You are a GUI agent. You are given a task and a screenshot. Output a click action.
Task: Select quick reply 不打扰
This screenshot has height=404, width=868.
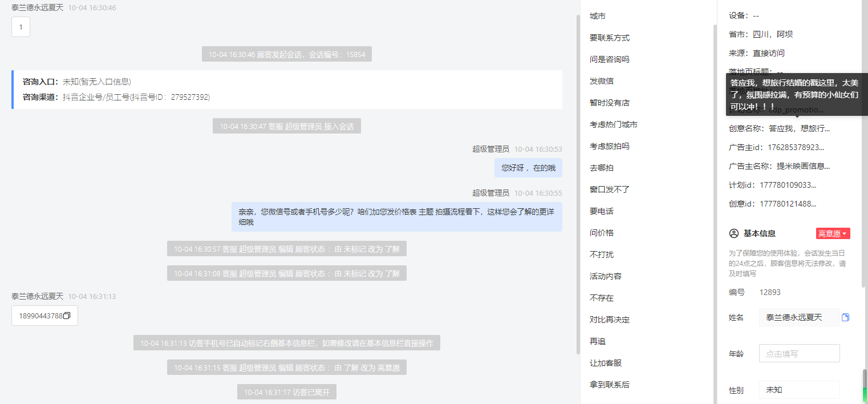coord(602,254)
